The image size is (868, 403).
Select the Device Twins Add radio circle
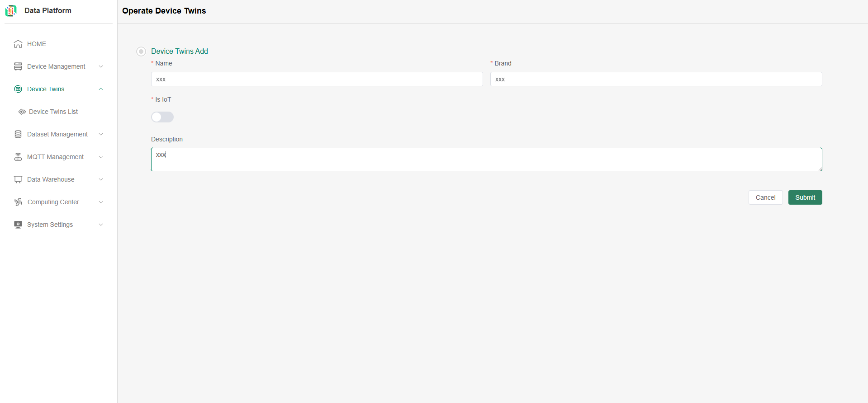tap(141, 52)
